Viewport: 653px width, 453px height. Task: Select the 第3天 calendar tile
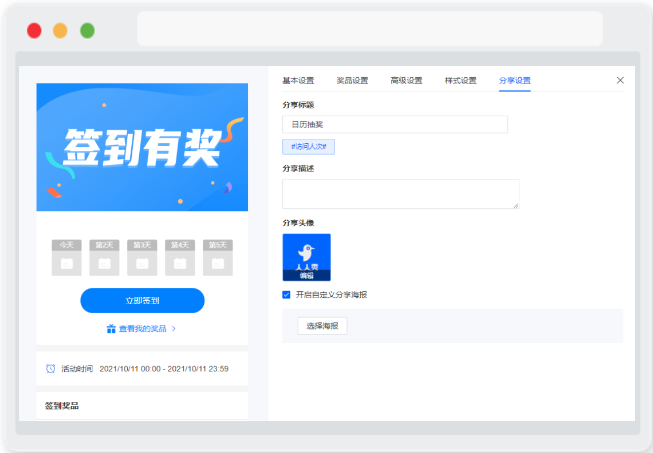pos(142,257)
